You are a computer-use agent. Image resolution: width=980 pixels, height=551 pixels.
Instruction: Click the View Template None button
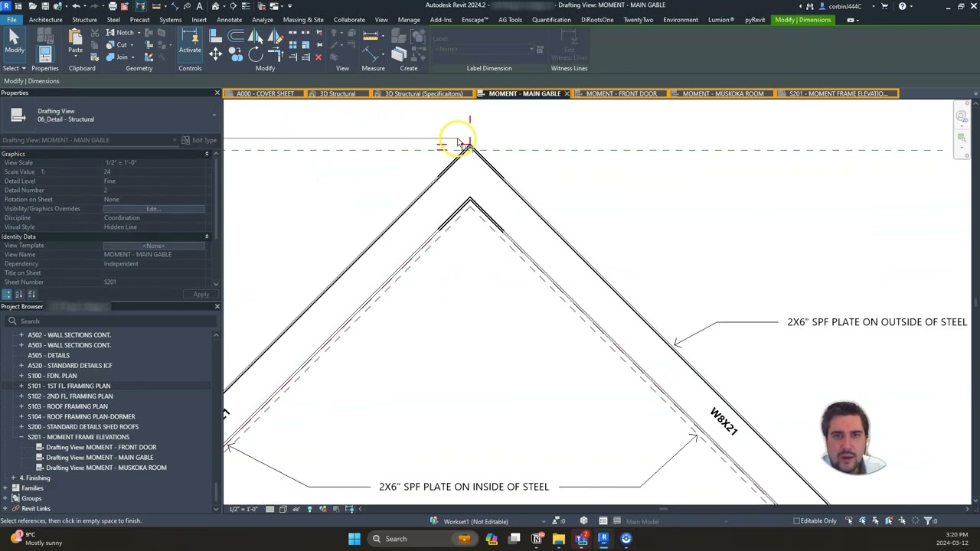click(154, 246)
